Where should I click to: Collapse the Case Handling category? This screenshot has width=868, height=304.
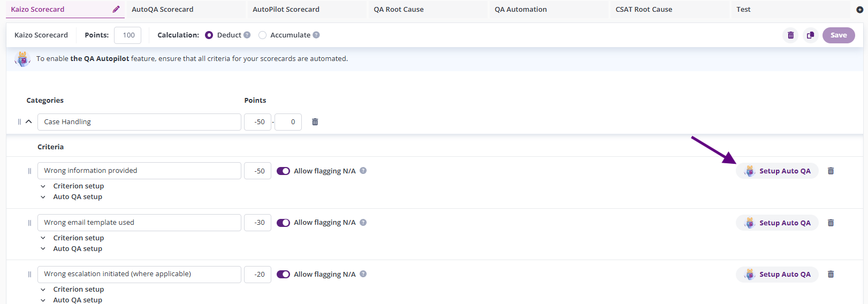point(29,122)
